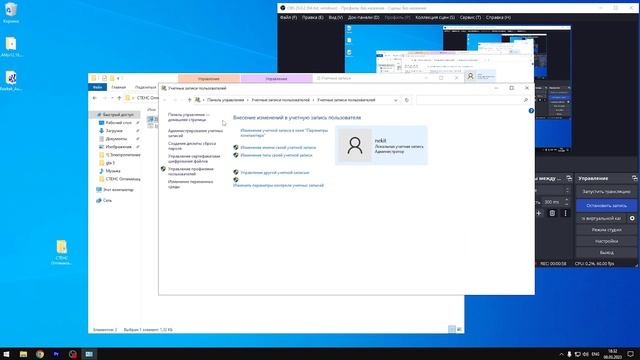Switch Explorer to large icons view in status bar
The width and height of the screenshot is (640, 360).
460,329
